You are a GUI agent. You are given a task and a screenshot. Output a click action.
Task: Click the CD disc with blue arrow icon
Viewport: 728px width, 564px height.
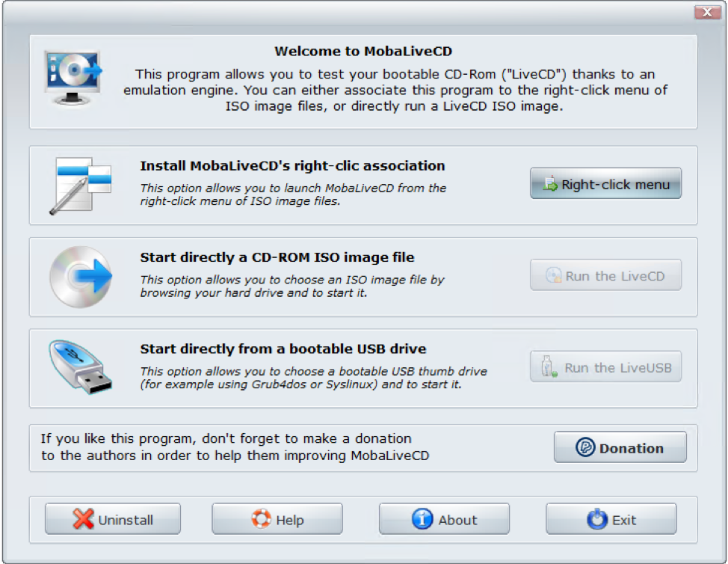pyautogui.click(x=81, y=277)
